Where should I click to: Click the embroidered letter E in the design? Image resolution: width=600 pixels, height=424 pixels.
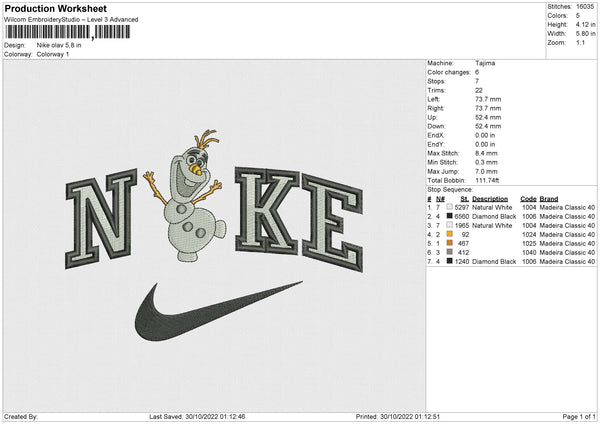coord(332,223)
